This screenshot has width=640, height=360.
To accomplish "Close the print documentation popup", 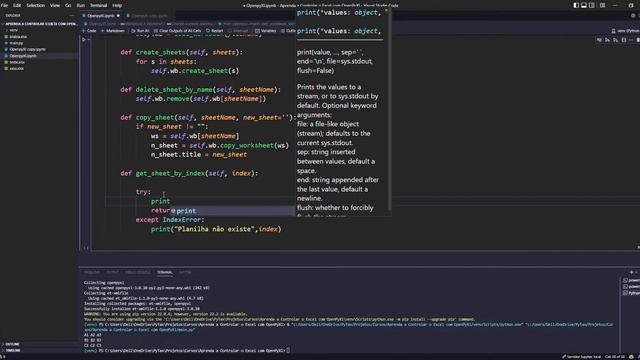I will click(386, 11).
